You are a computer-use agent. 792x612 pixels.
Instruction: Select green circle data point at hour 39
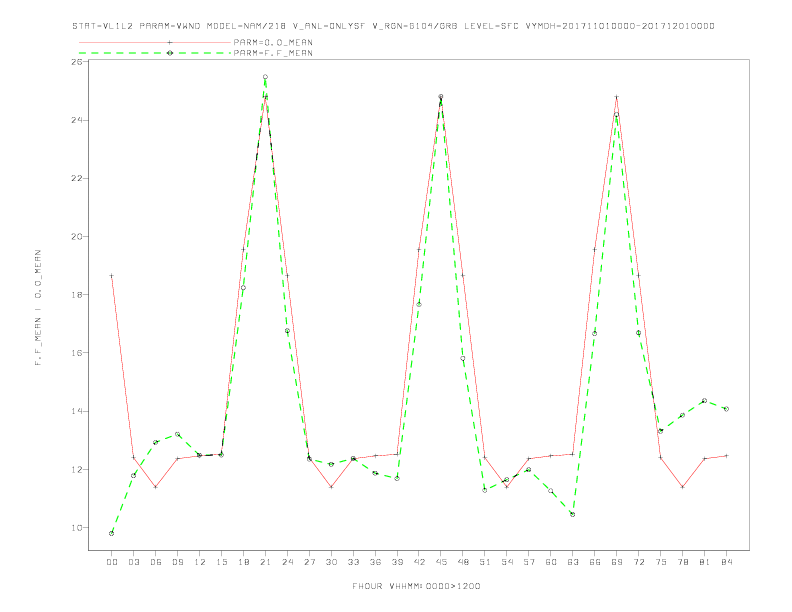[397, 478]
